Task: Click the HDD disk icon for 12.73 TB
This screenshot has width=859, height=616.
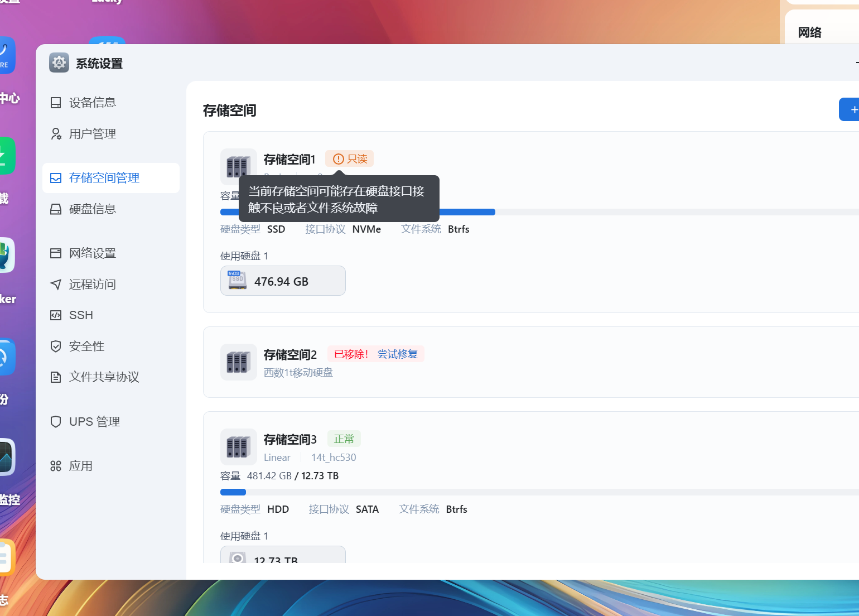Action: (x=238, y=557)
